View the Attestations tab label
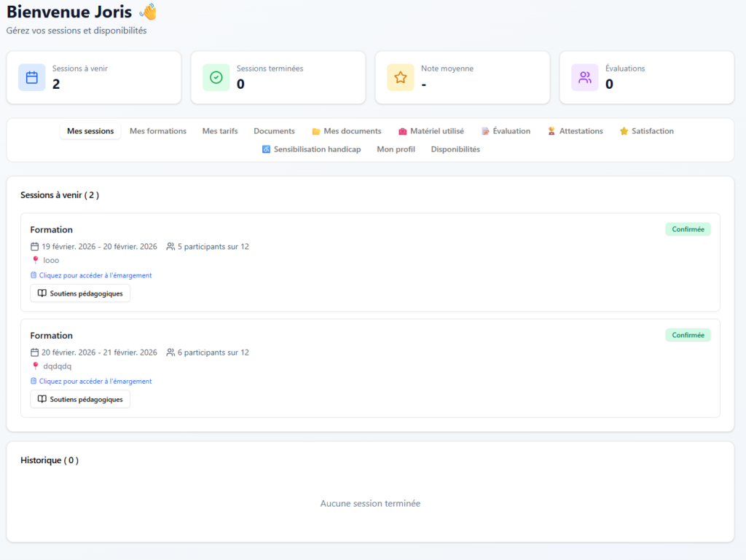The height and width of the screenshot is (560, 746). [x=581, y=131]
